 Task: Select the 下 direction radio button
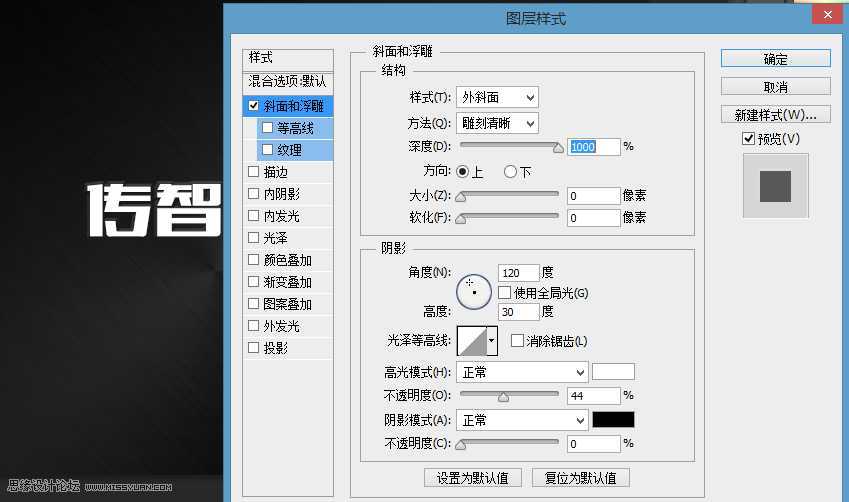point(511,172)
